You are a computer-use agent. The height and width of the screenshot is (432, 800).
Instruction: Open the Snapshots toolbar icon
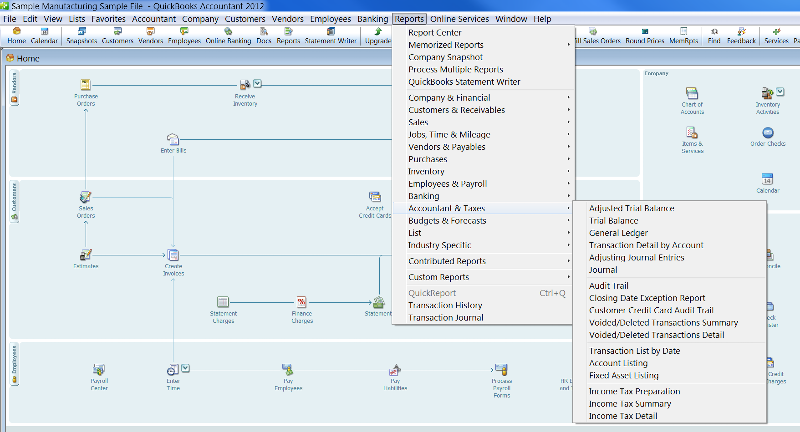click(x=82, y=36)
